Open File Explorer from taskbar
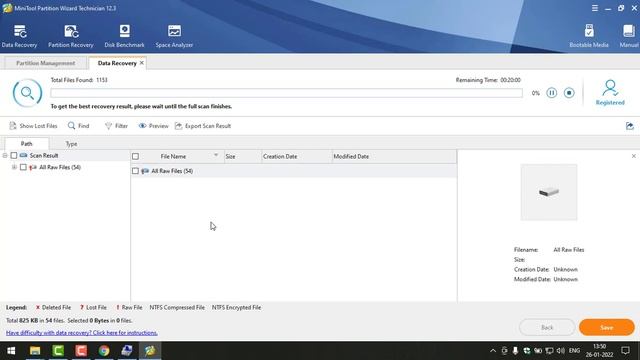The width and height of the screenshot is (640, 360). tap(35, 351)
